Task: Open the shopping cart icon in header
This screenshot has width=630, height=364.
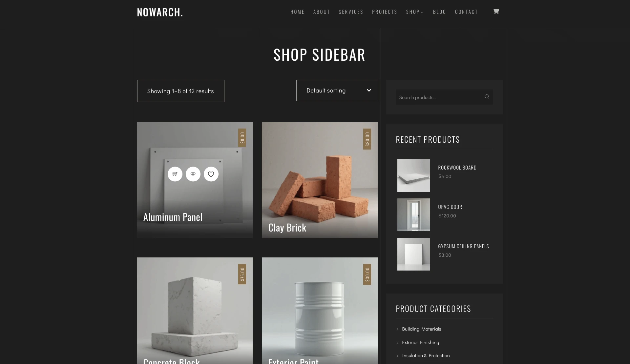Action: (496, 11)
